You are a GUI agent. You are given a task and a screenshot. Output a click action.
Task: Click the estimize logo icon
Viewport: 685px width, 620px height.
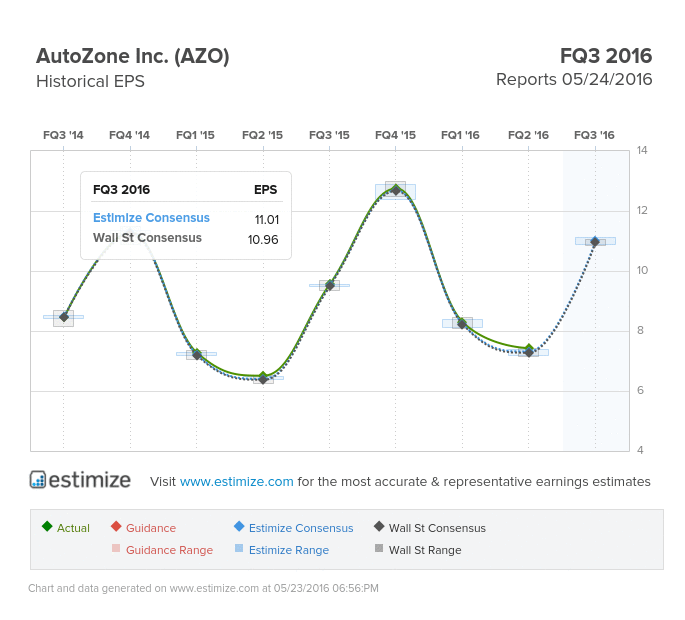click(x=38, y=479)
